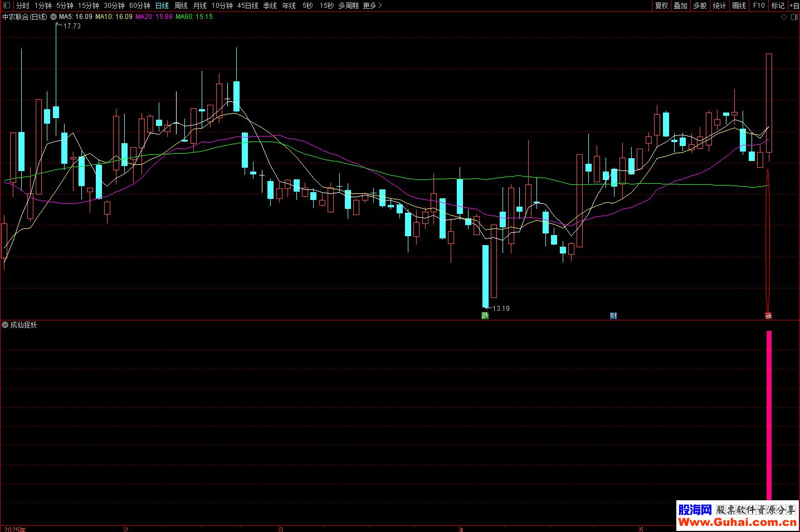
Task: Click the 统计 statistics button
Action: (x=719, y=6)
